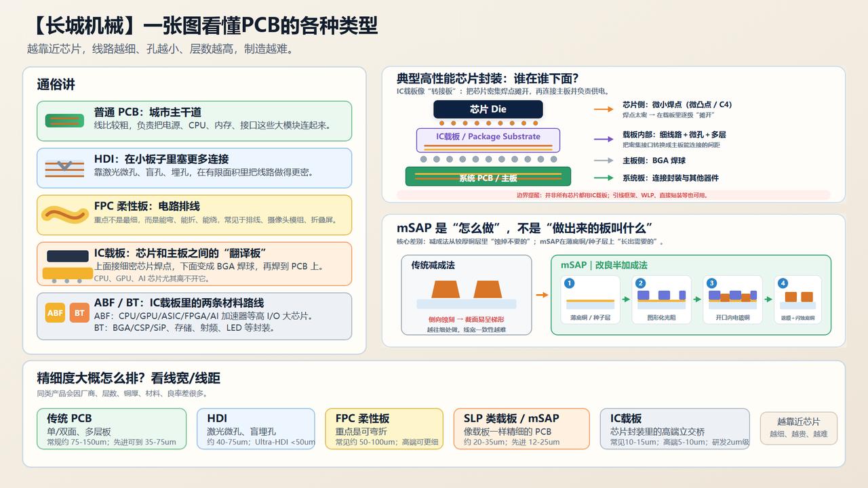This screenshot has width=868, height=488.
Task: Click the gray arrow beside 主板侧
Action: (604, 161)
